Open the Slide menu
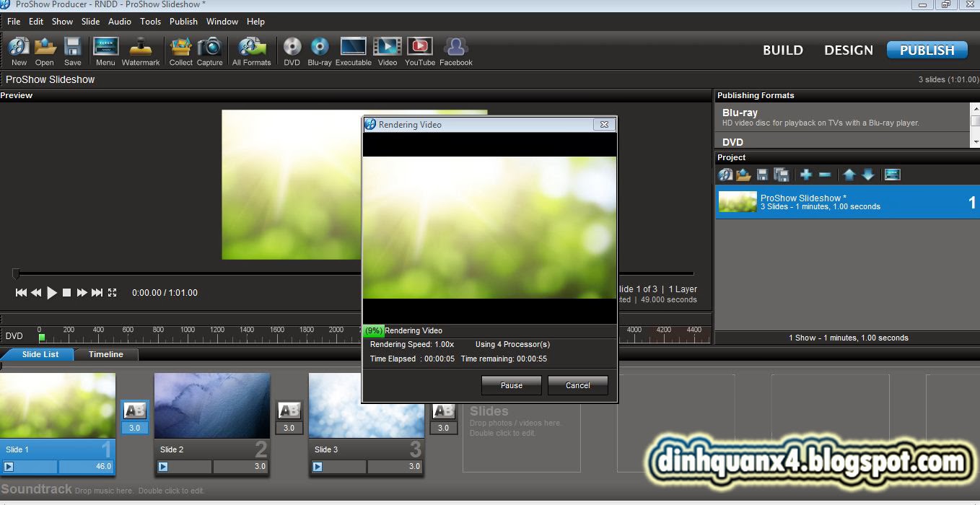 90,22
